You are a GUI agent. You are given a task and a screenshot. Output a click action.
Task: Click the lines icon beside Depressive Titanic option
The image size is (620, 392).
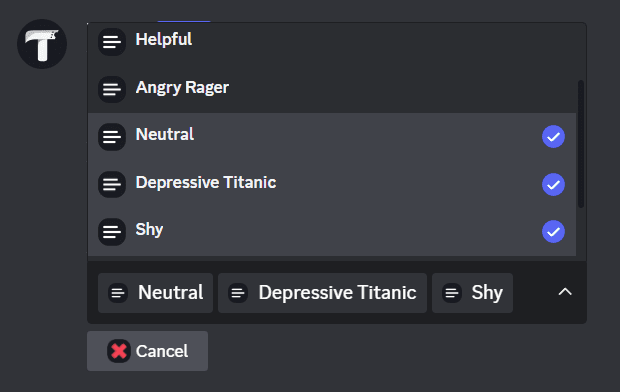112,184
